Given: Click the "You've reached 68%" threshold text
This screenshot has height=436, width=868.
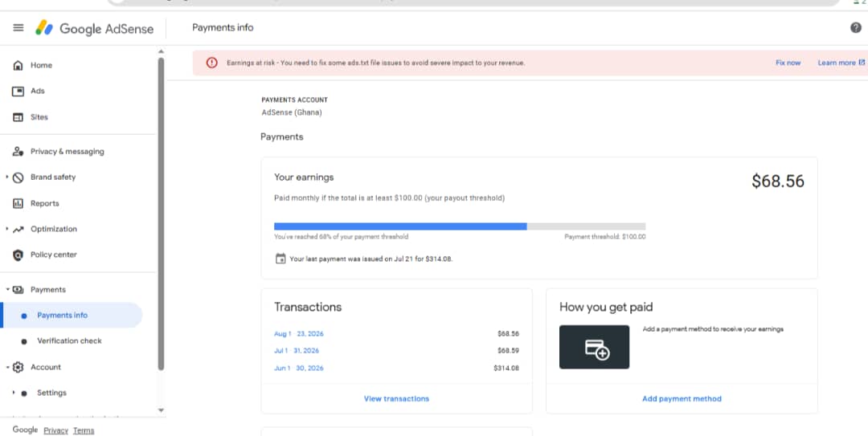Looking at the screenshot, I should (341, 237).
